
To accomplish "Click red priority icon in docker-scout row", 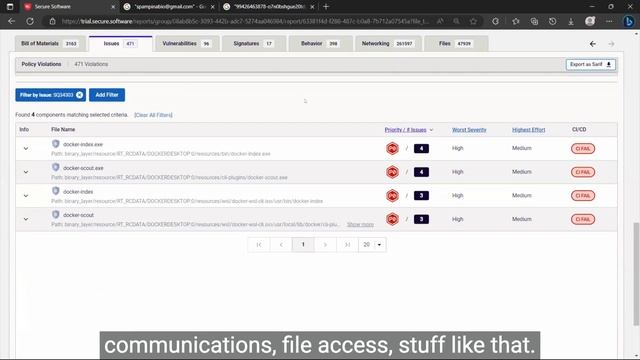I will pos(392,219).
